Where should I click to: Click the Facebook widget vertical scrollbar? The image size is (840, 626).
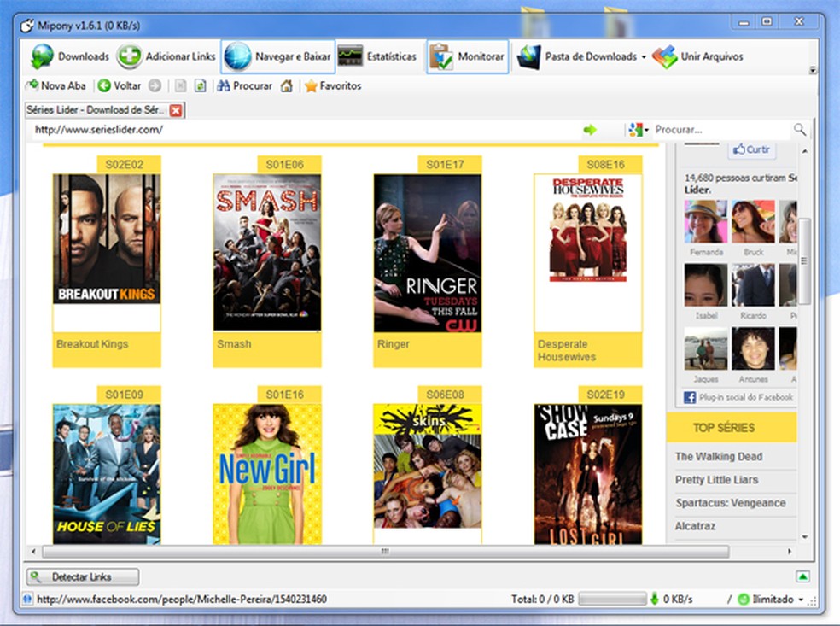[803, 261]
